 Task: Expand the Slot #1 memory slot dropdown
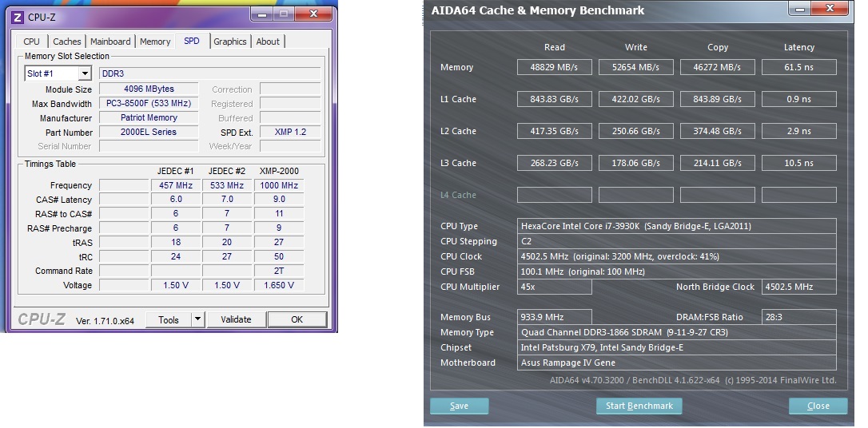point(85,73)
